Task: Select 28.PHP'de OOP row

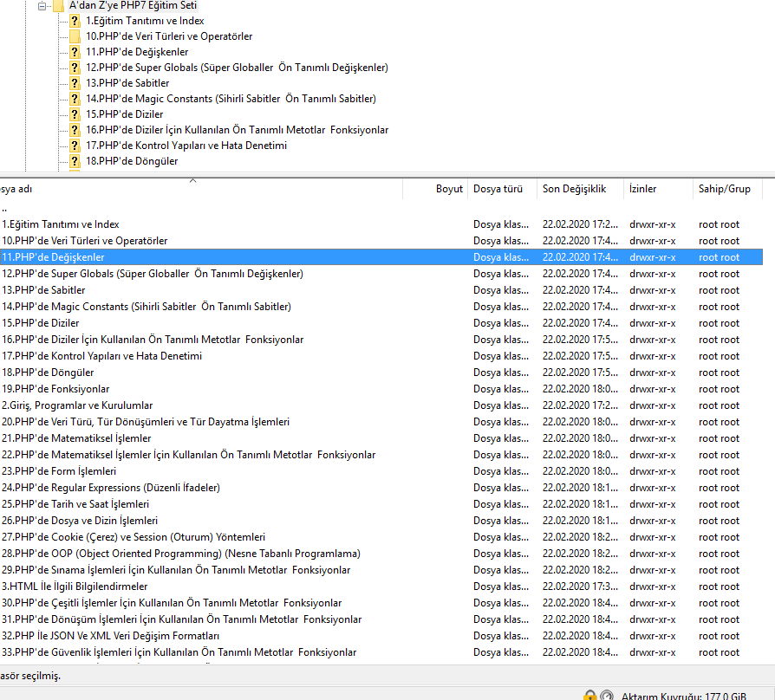Action: click(381, 554)
